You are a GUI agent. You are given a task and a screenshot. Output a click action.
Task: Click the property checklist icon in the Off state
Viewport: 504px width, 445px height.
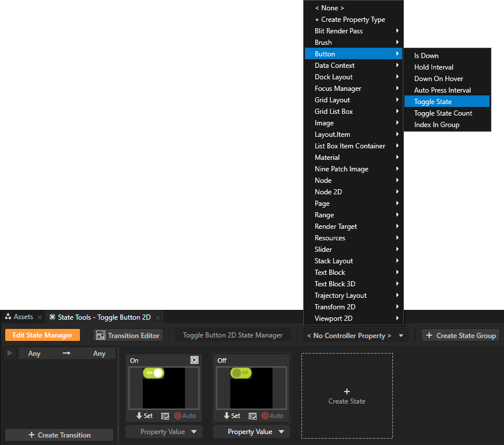coord(253,416)
